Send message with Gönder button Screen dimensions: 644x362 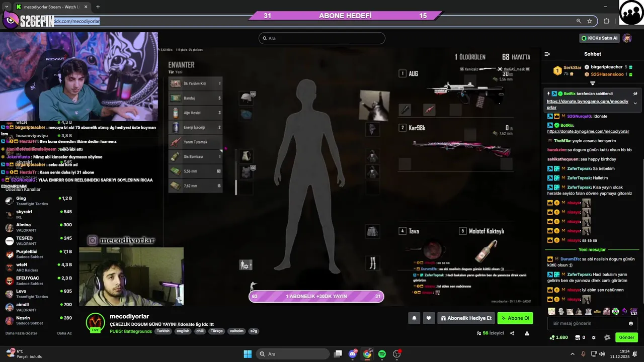(x=626, y=337)
